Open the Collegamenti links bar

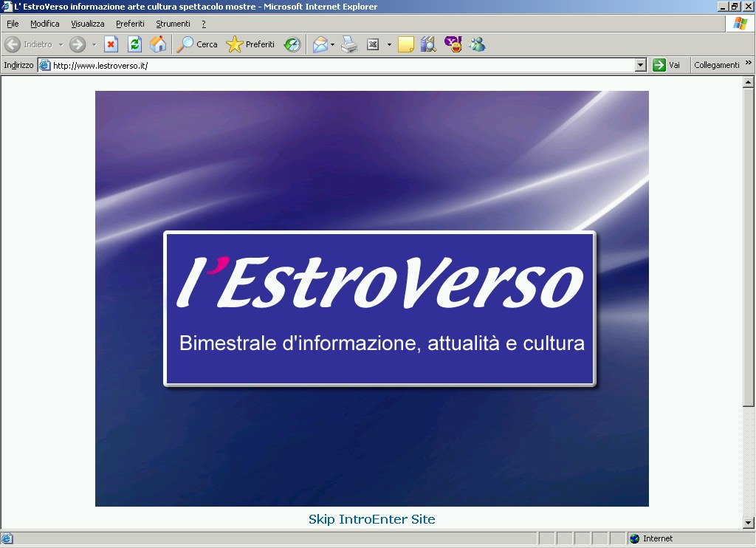716,65
